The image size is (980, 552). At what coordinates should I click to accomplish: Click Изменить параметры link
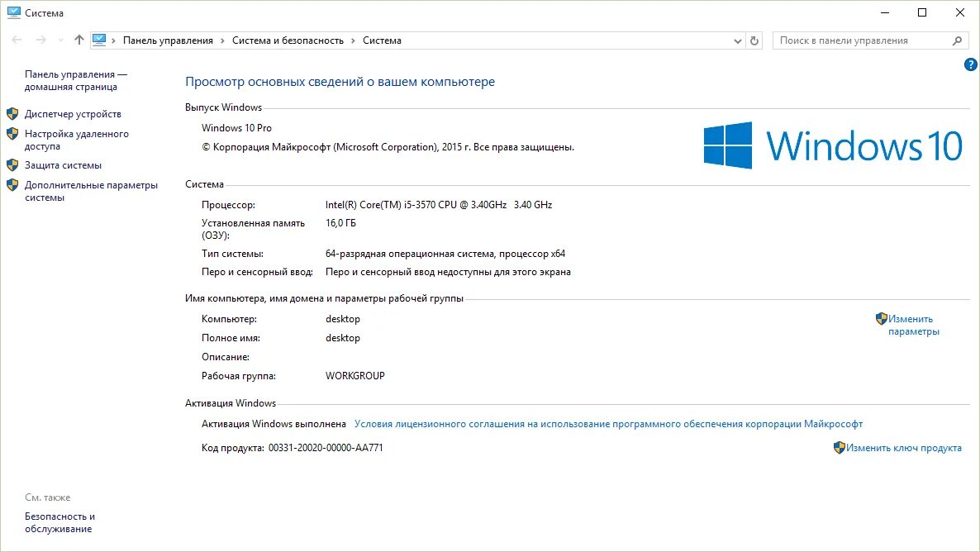click(x=913, y=325)
